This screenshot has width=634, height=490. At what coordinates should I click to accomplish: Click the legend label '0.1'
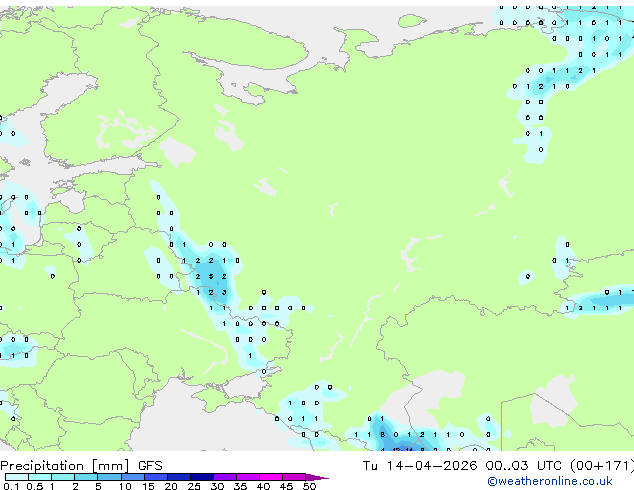tap(11, 486)
